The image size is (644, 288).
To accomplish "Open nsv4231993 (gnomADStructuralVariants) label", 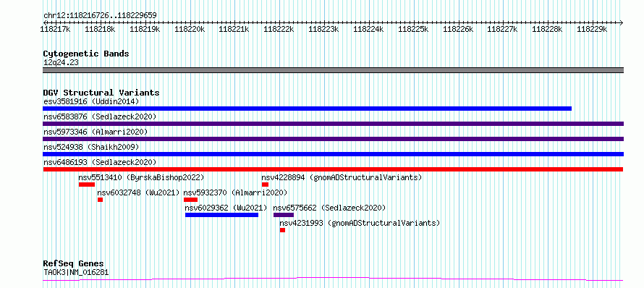I will pos(360,223).
